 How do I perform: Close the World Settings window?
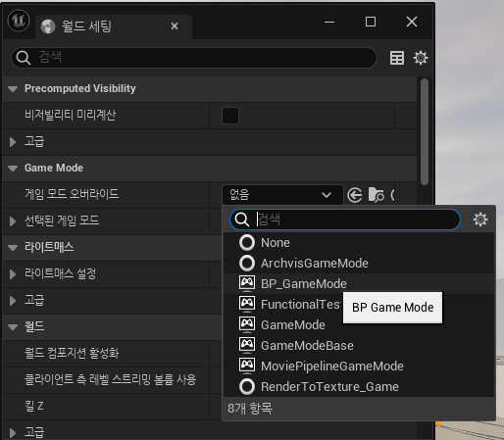pos(412,22)
